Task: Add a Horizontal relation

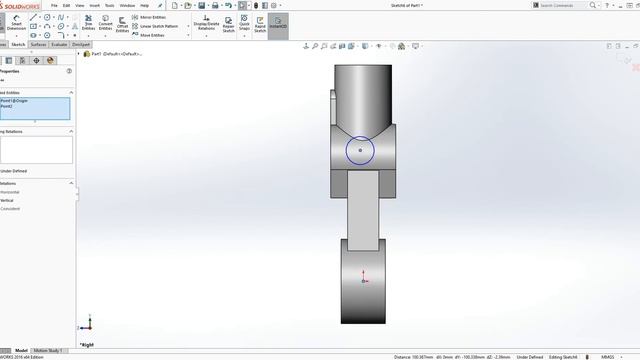Action: 10,192
